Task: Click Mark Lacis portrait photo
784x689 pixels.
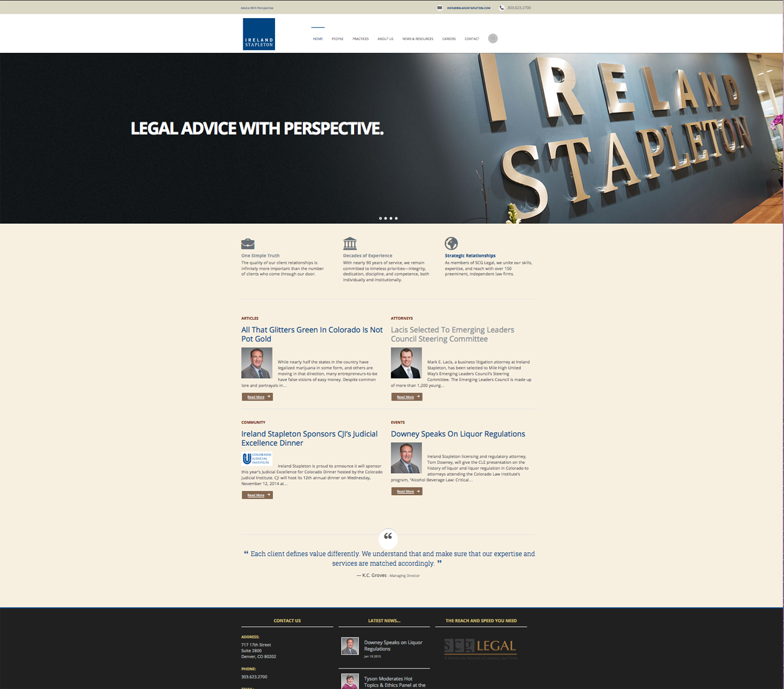Action: point(406,363)
